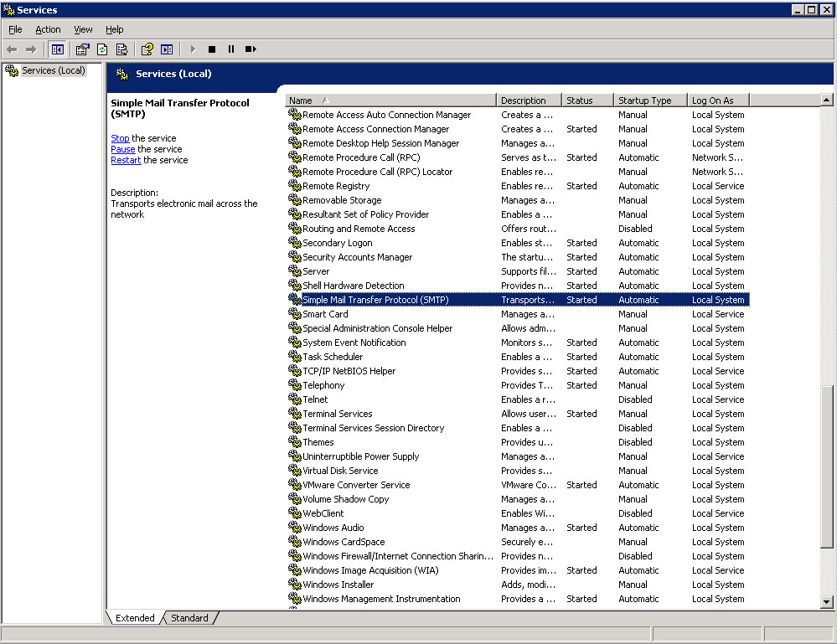Click the Pause Service toolbar icon
Image resolution: width=837 pixels, height=644 pixels.
(x=231, y=49)
